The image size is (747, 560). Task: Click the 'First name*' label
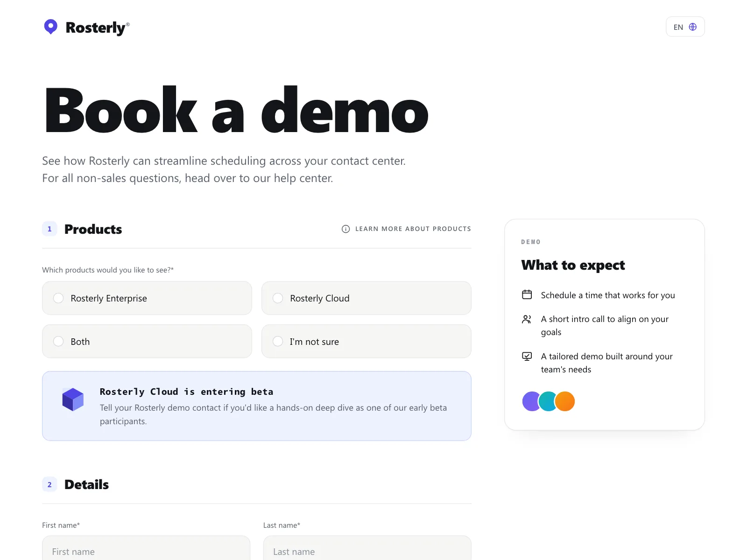click(x=61, y=525)
